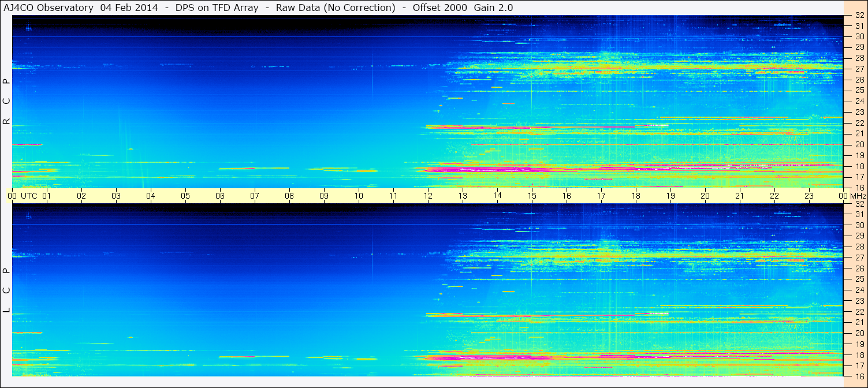The width and height of the screenshot is (868, 388).
Task: Click the Raw Data (No Correction) header text
Action: point(336,8)
